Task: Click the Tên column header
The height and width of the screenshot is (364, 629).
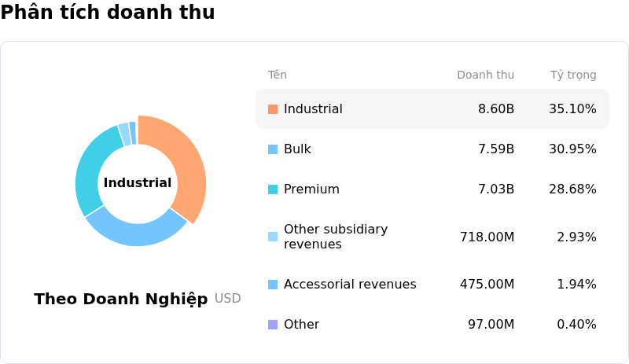Action: tap(278, 75)
